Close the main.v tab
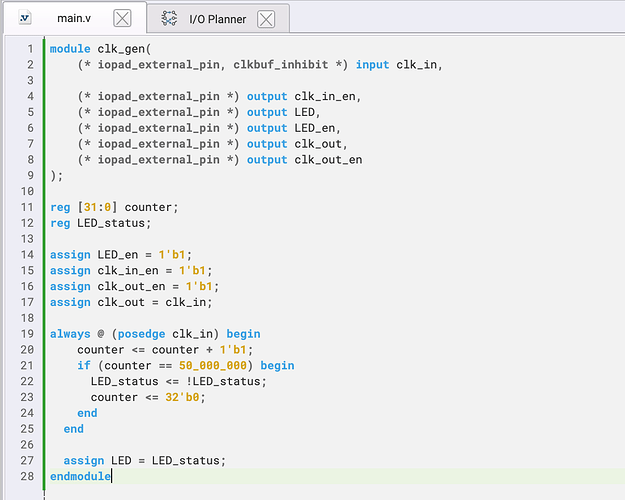 pos(122,18)
